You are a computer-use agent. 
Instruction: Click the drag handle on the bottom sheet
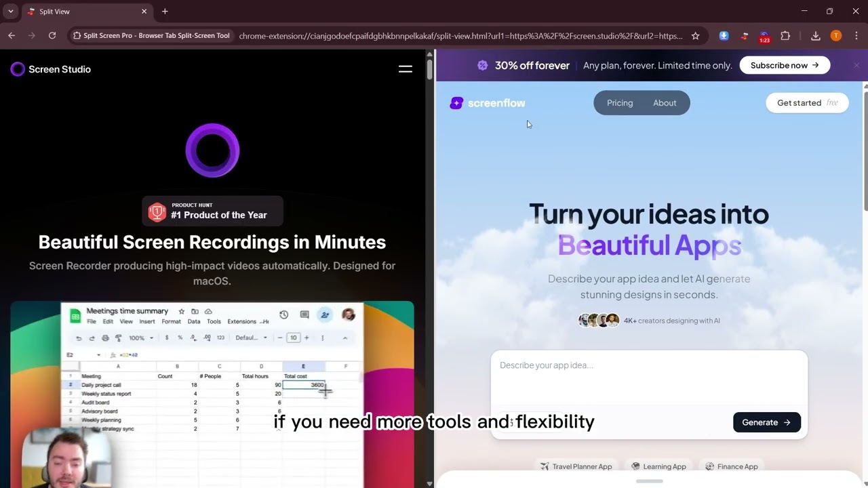[649, 481]
